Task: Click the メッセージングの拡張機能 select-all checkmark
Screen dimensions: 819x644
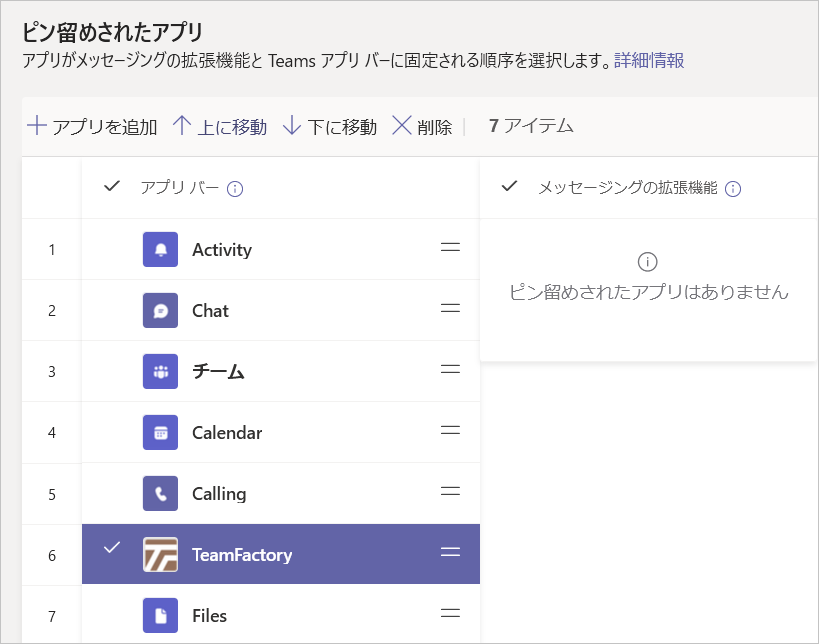Action: coord(511,186)
